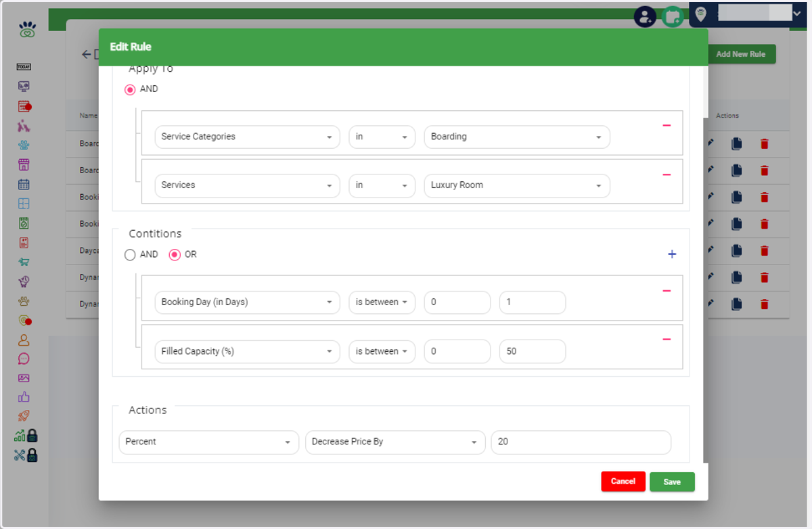Viewport: 812px width, 529px height.
Task: Select OR radio under Conditions
Action: pos(175,255)
